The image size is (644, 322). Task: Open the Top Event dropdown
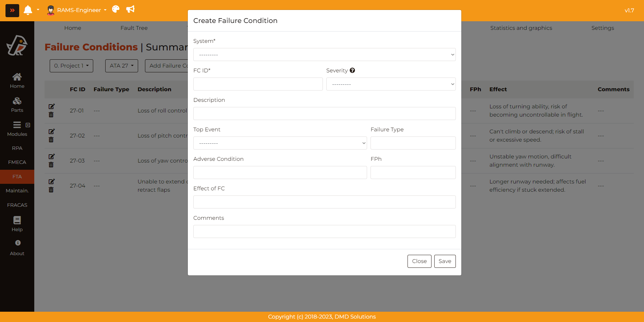point(280,143)
